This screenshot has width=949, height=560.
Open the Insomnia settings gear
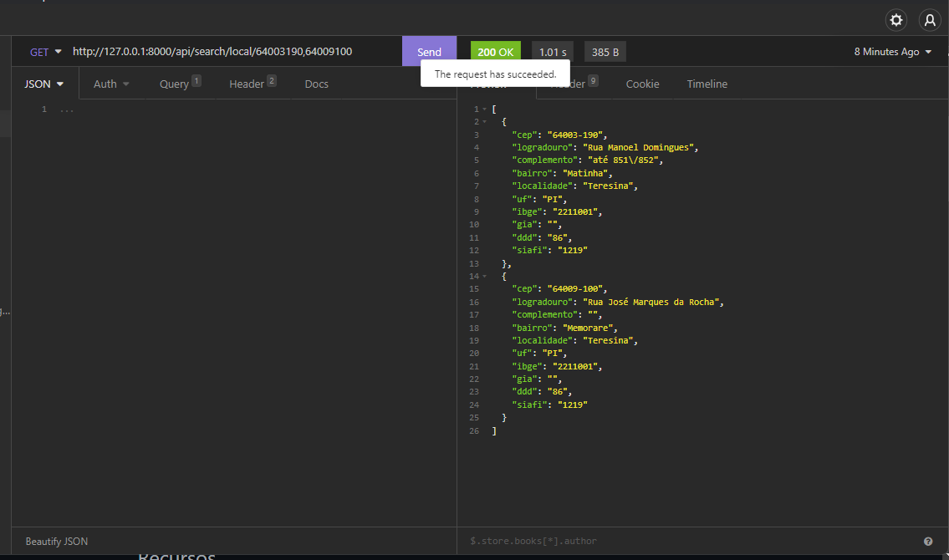895,20
